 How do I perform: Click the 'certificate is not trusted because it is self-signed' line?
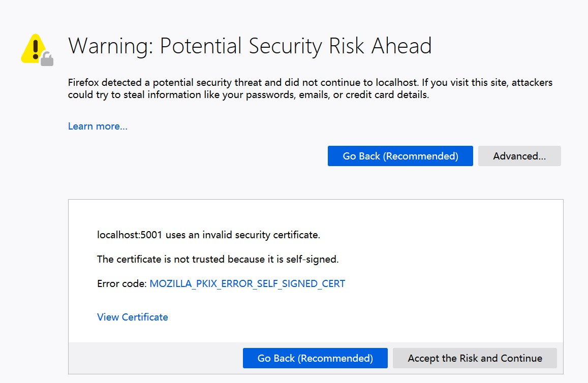coord(218,259)
